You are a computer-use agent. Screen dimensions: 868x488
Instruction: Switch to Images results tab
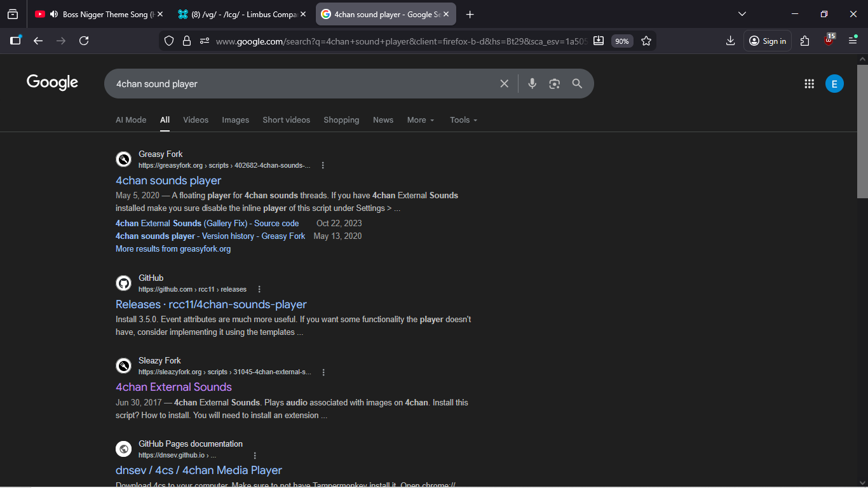pos(236,119)
